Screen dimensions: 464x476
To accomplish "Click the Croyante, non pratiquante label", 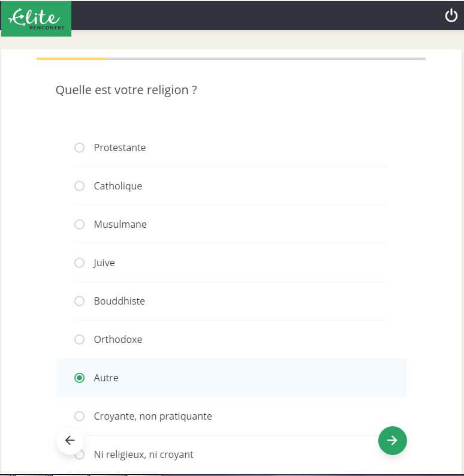I will [153, 416].
